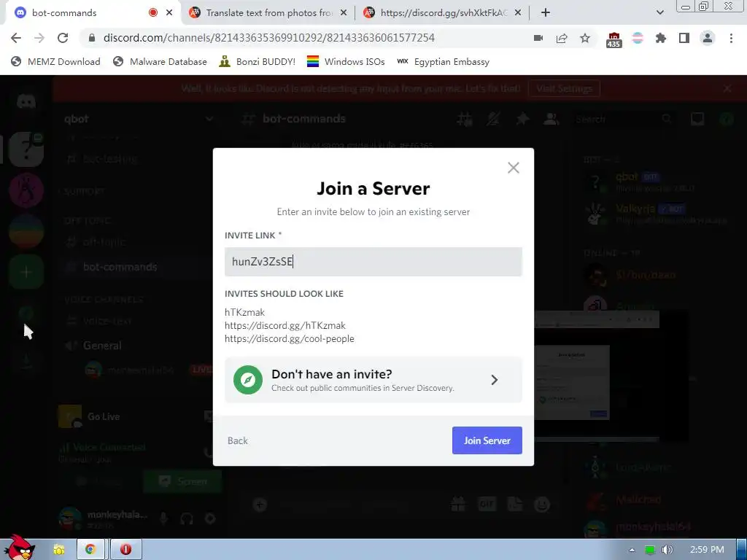Open MEMZ Download bookmark
The image size is (747, 560).
(x=55, y=61)
